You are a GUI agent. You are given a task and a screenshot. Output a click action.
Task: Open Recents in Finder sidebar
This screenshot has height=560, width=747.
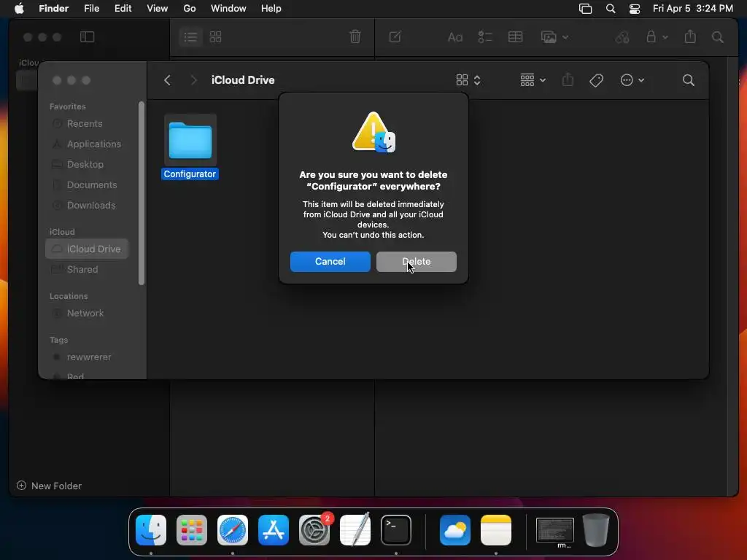[85, 124]
